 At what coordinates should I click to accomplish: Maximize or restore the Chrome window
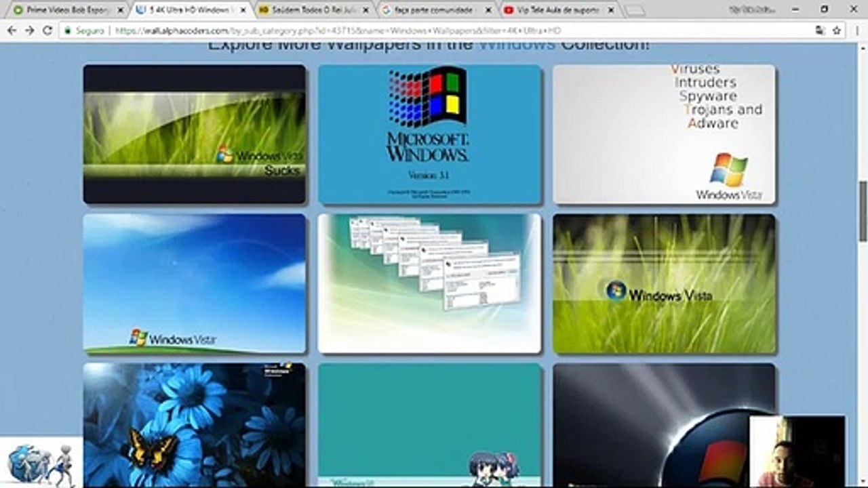825,9
